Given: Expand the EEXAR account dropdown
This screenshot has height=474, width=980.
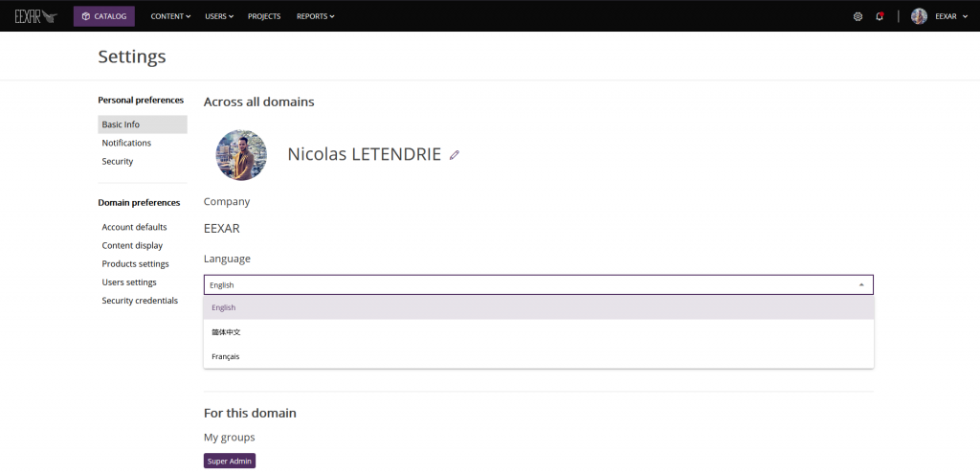Looking at the screenshot, I should point(951,16).
